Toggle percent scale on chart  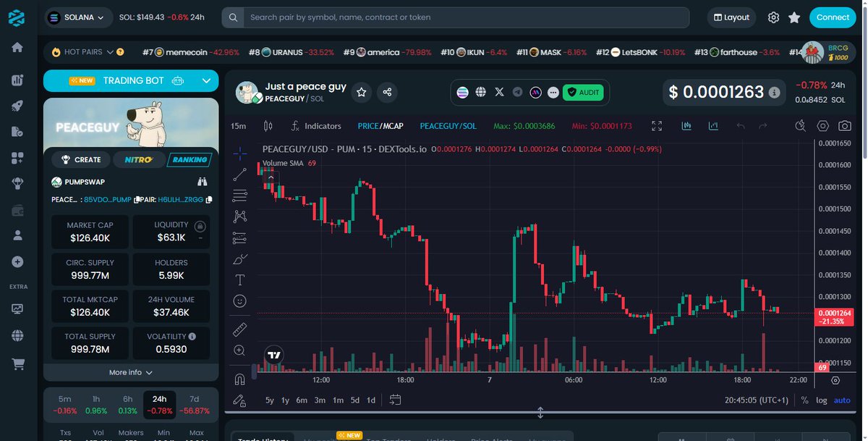(805, 400)
